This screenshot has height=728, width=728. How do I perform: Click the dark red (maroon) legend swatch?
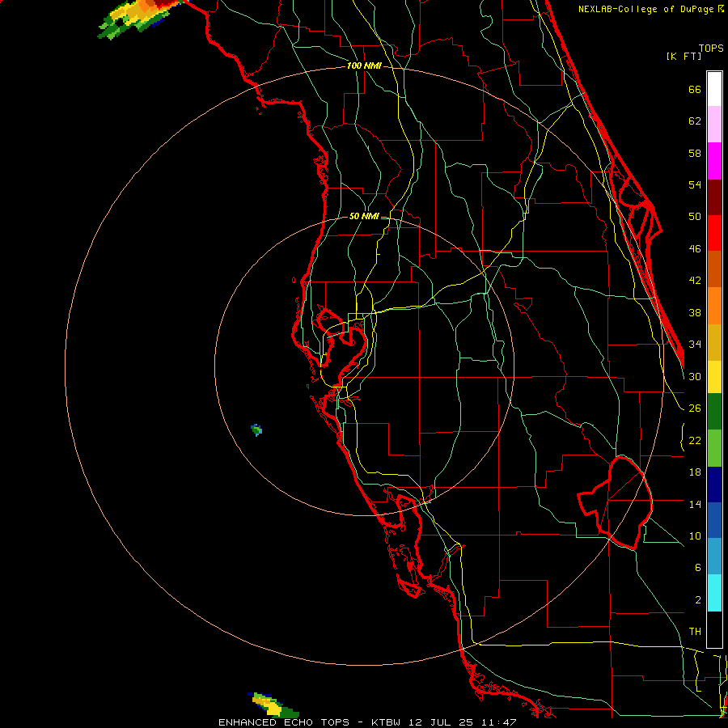[714, 197]
